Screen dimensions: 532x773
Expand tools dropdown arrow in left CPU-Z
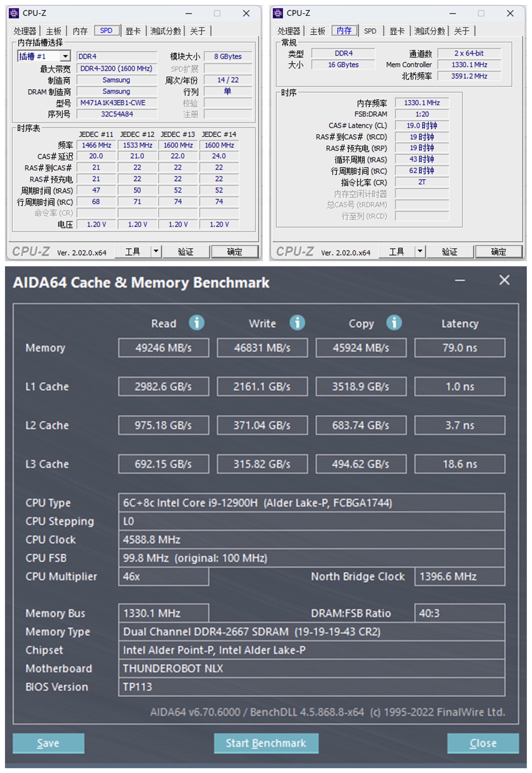(x=156, y=251)
